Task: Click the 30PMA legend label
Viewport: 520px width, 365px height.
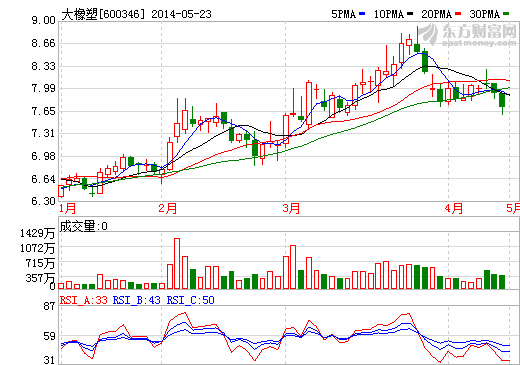Action: click(x=485, y=14)
